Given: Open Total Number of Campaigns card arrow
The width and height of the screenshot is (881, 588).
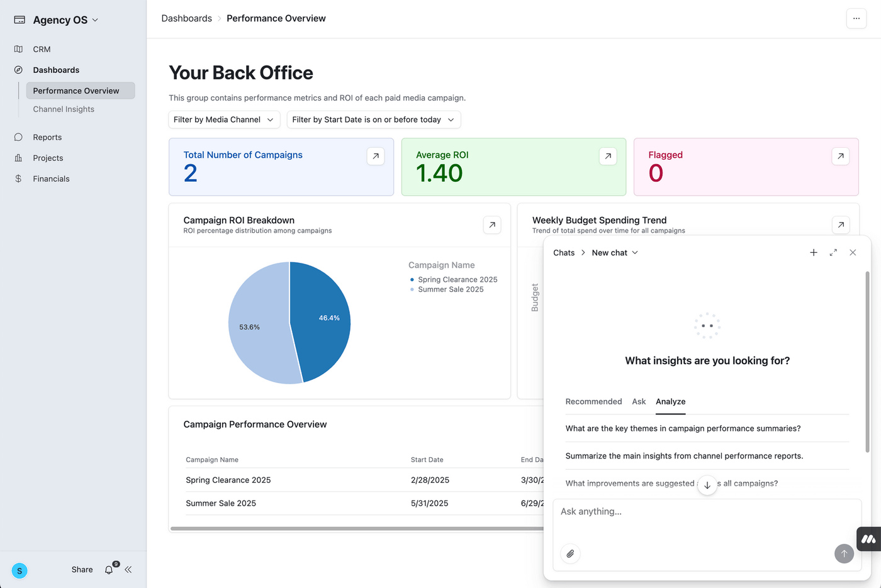Looking at the screenshot, I should click(x=376, y=156).
